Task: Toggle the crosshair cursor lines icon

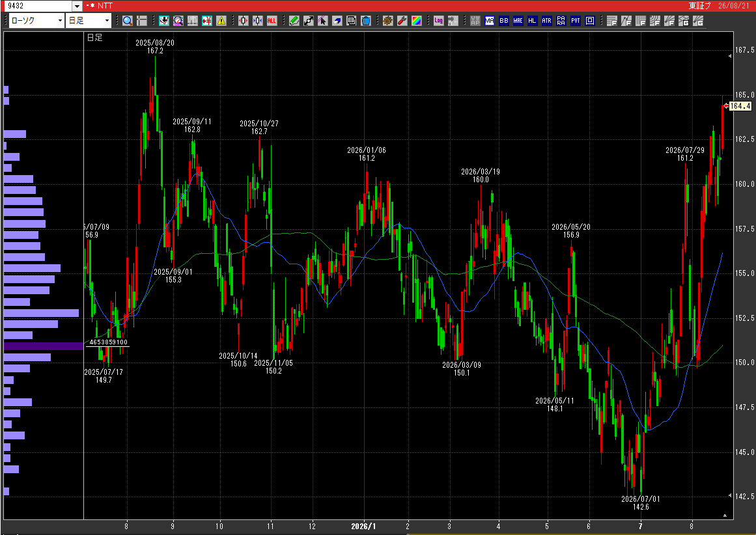Action: (142, 21)
